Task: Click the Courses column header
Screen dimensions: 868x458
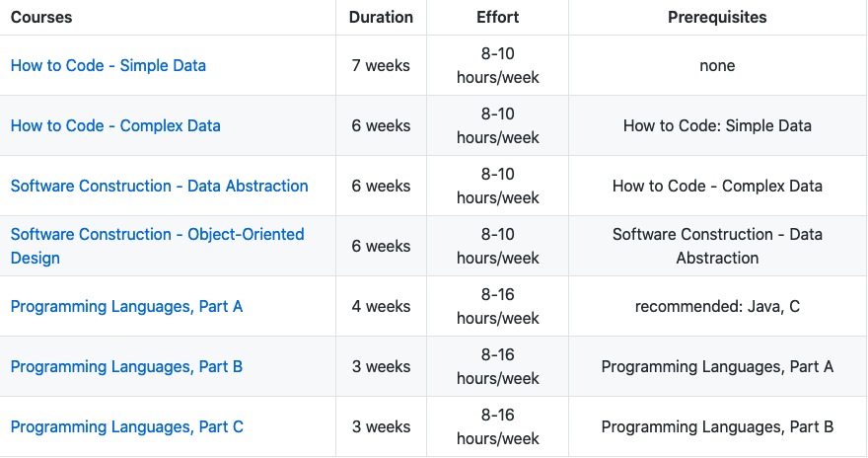Action: coord(41,18)
